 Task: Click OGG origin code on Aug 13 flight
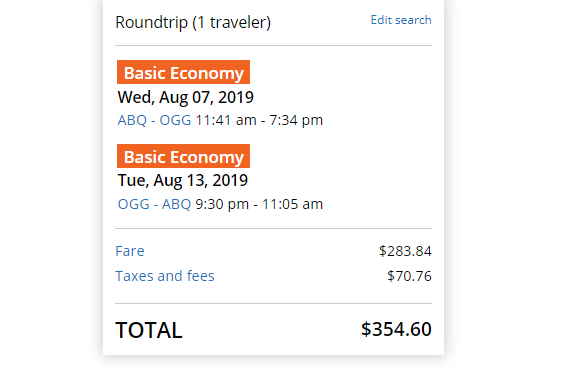pos(133,204)
